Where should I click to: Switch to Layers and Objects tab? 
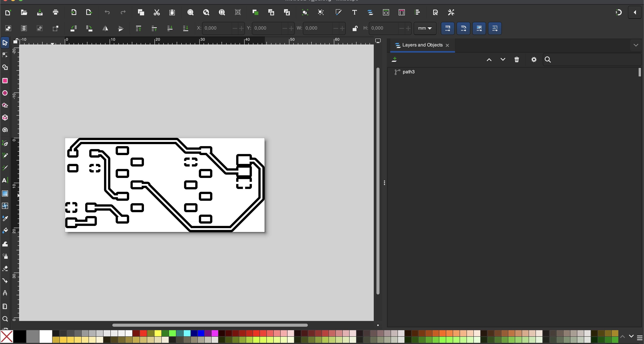(x=422, y=45)
